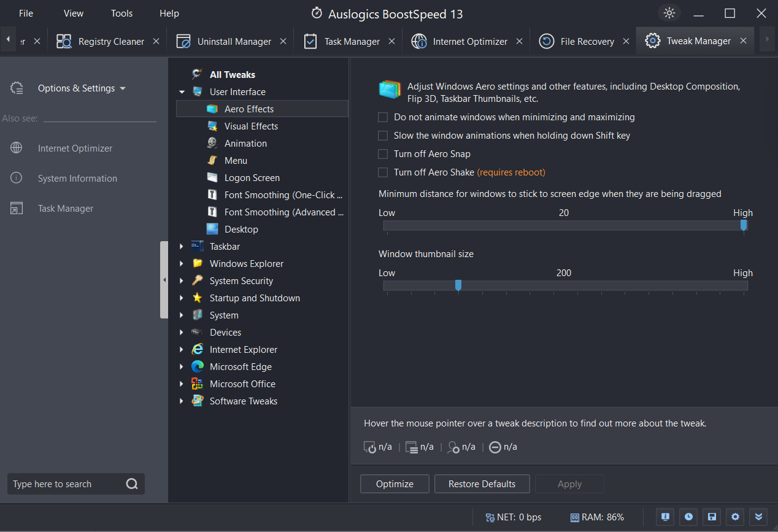This screenshot has width=778, height=532.
Task: Click the gear icon in status bar
Action: [735, 517]
